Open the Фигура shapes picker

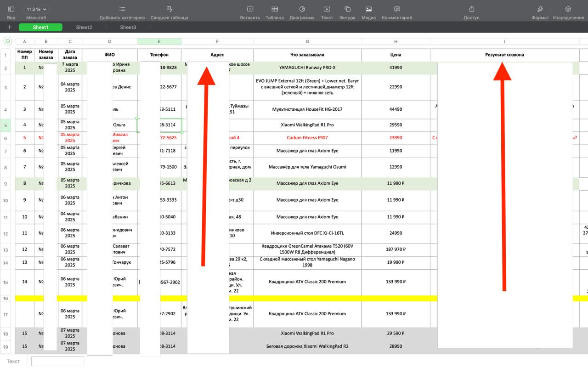(347, 9)
